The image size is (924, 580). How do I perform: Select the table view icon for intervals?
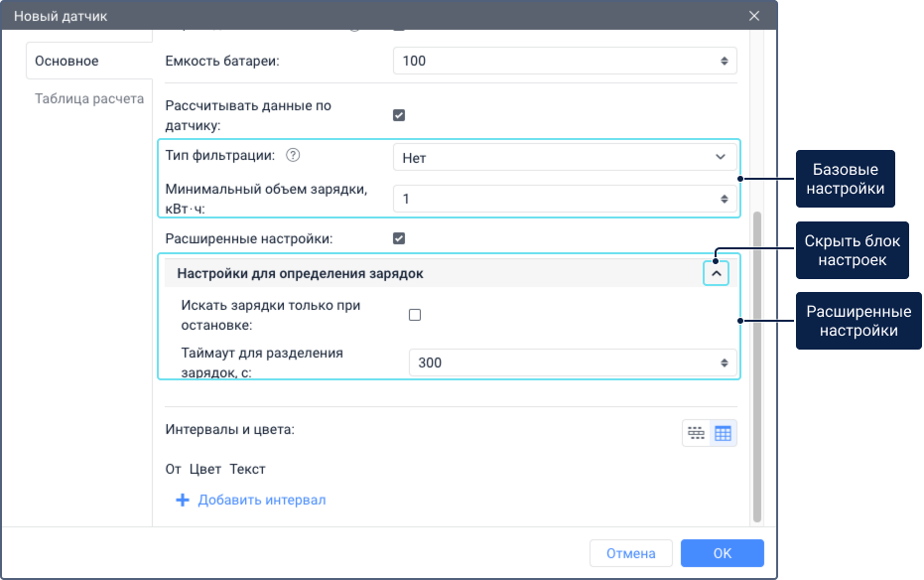tap(723, 433)
